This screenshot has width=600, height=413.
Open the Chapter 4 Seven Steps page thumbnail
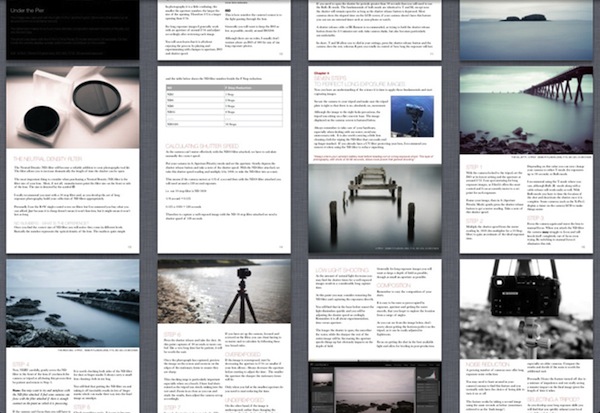point(375,160)
